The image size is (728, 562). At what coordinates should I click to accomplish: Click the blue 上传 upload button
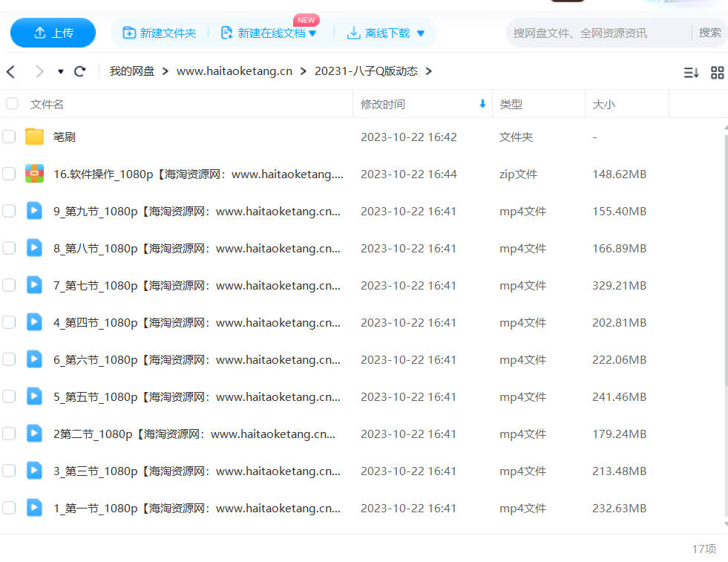tap(53, 33)
